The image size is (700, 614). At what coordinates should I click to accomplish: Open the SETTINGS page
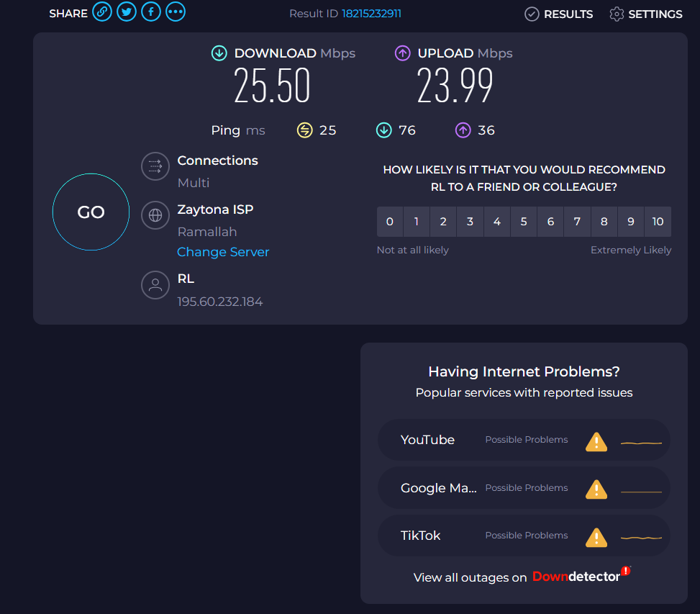646,14
